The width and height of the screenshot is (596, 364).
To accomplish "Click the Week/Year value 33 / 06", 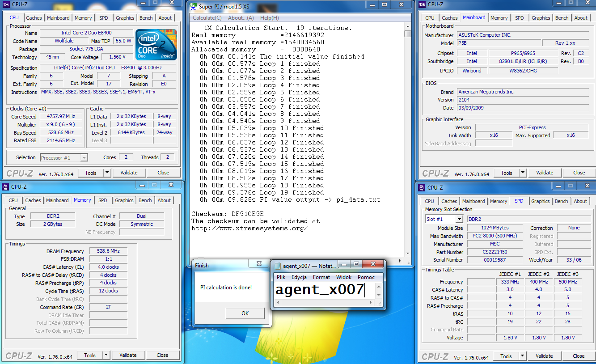I will coord(574,260).
